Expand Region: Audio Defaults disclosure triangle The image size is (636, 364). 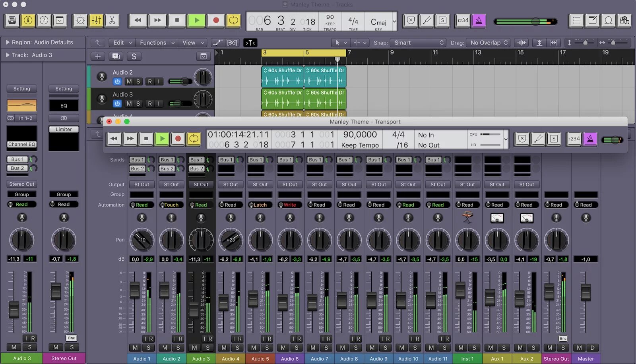click(x=7, y=42)
